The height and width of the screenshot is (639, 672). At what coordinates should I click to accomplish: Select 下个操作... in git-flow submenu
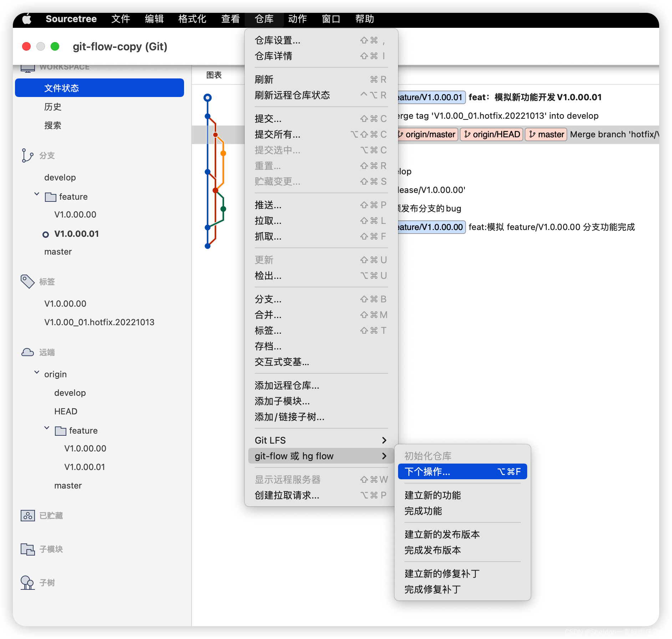click(x=463, y=472)
